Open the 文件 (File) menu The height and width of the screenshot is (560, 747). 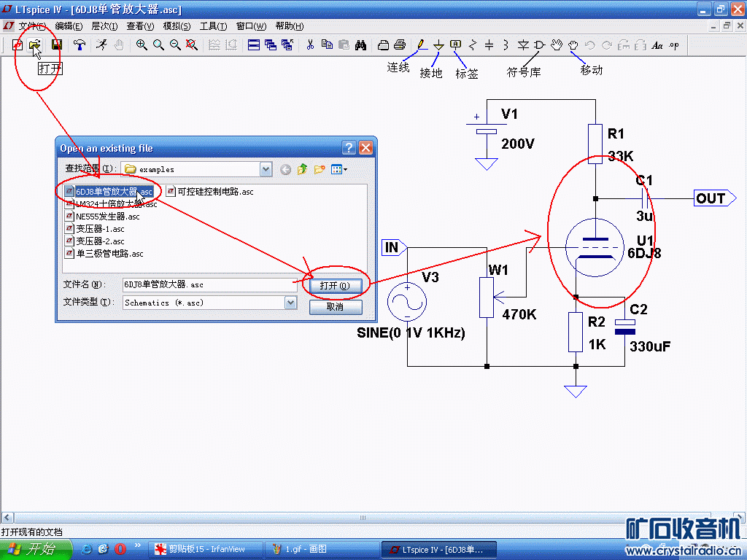(x=32, y=26)
